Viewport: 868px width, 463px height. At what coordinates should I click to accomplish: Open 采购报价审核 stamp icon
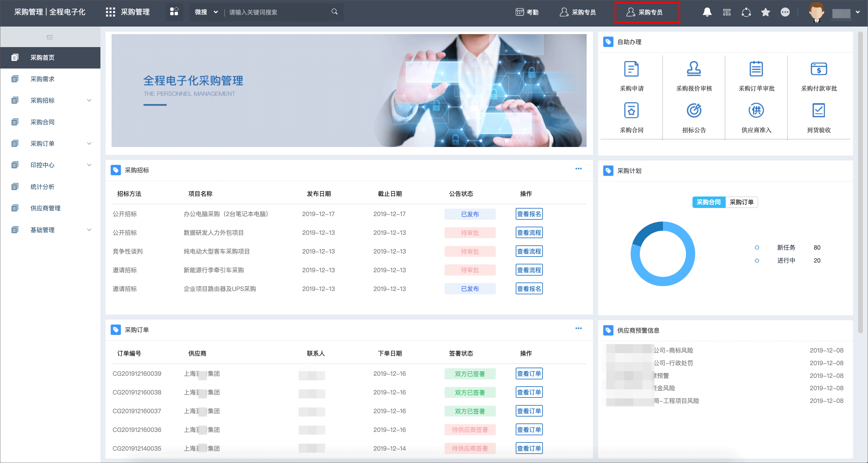(x=694, y=69)
